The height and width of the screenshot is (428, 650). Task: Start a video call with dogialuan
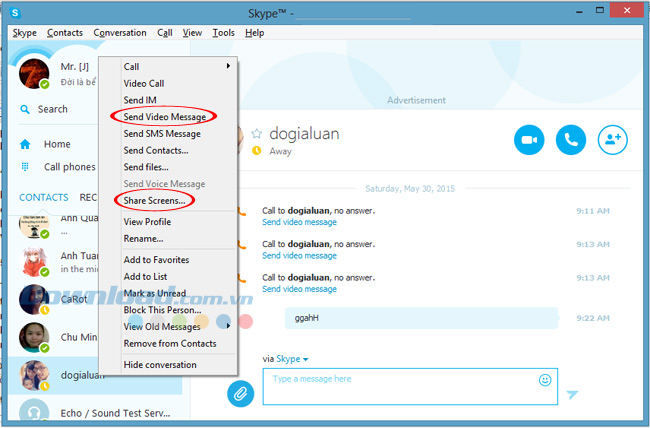(529, 140)
